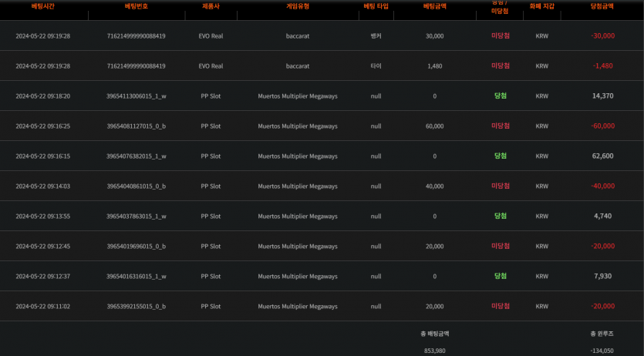Click the 총 베팅금액 label

(434, 334)
